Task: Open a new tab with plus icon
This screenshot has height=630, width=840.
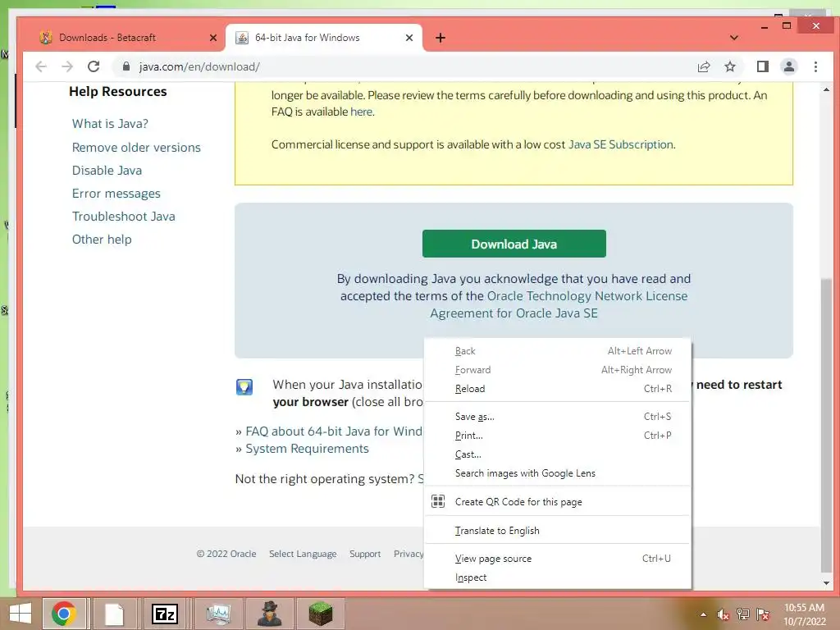Action: [441, 38]
